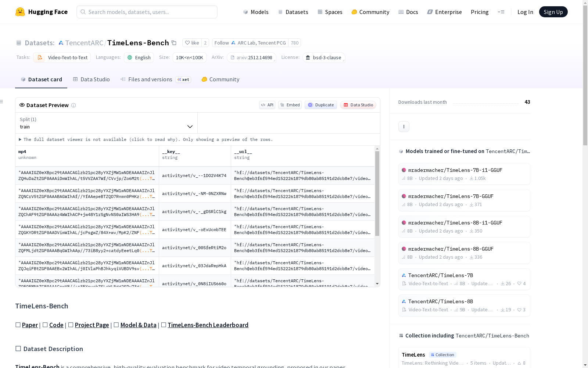Image resolution: width=588 pixels, height=368 pixels.
Task: Open the TimeLens-Bench Leaderboard link
Action: 208,325
